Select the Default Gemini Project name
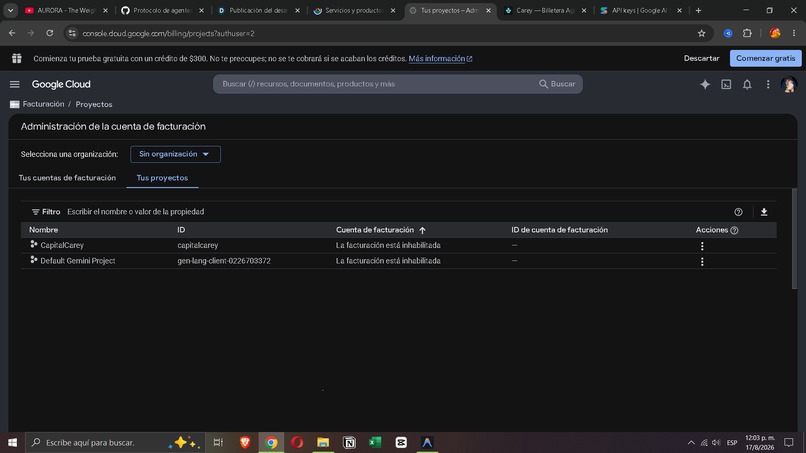Image resolution: width=806 pixels, height=453 pixels. [78, 261]
